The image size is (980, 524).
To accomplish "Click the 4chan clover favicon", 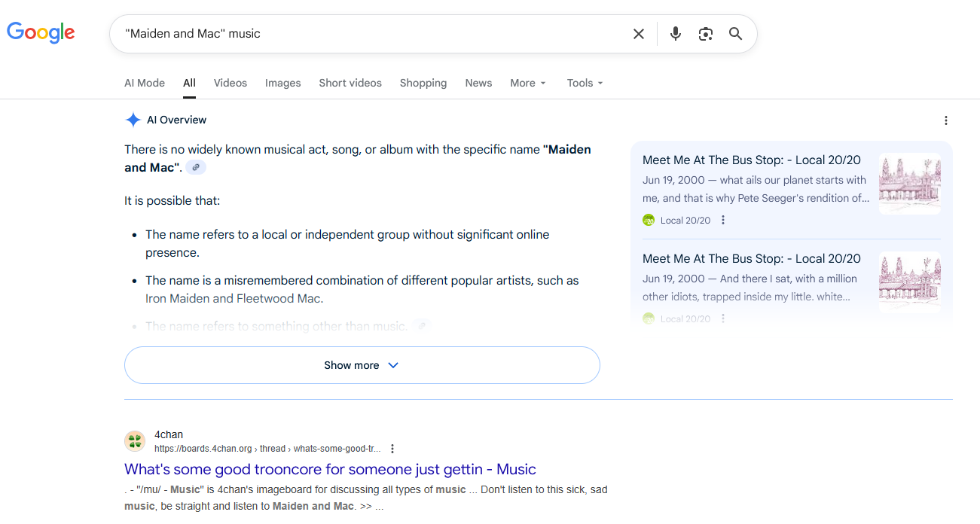I will point(135,441).
